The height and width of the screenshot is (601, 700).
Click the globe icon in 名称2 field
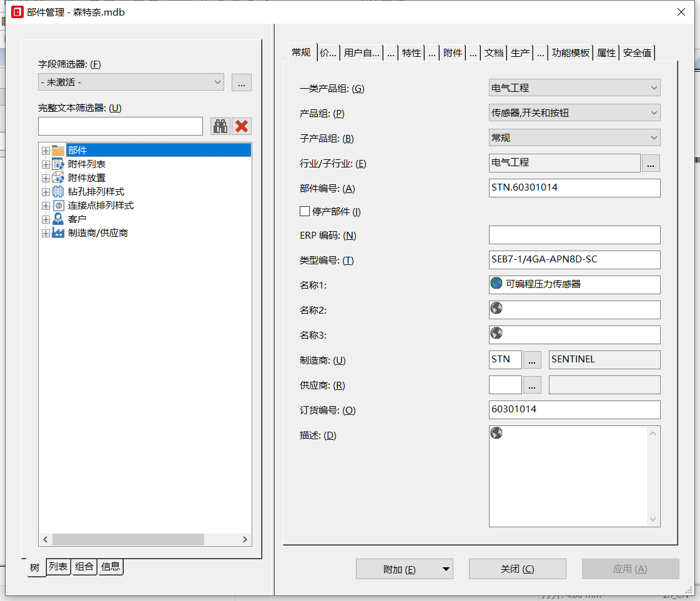click(x=496, y=308)
